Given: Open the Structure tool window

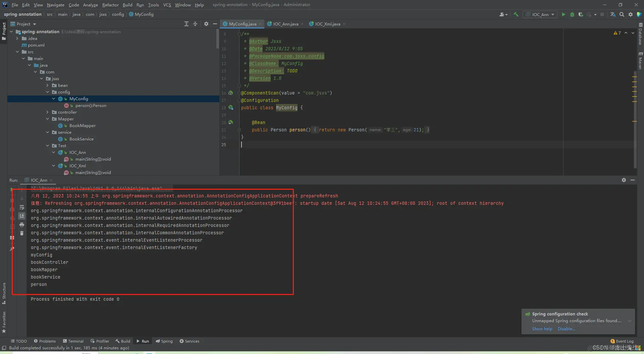Looking at the screenshot, I should click(4, 293).
